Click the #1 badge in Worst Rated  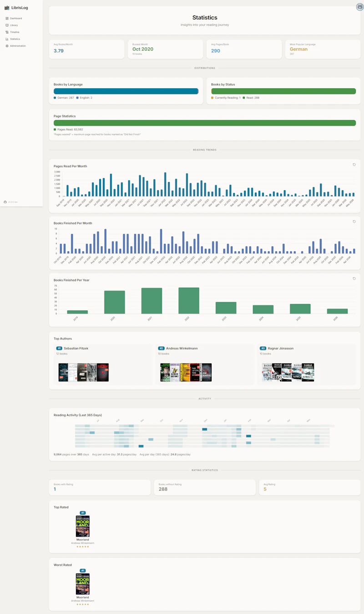pos(83,570)
